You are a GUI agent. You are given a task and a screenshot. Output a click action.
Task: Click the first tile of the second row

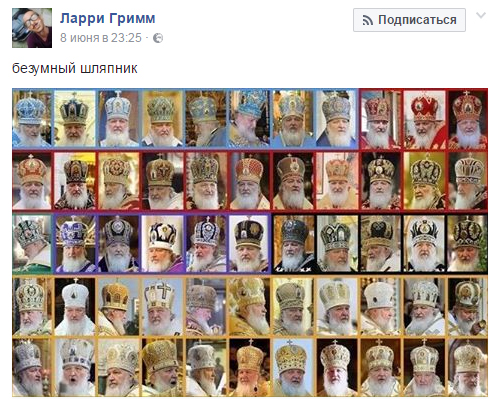[x=32, y=181]
